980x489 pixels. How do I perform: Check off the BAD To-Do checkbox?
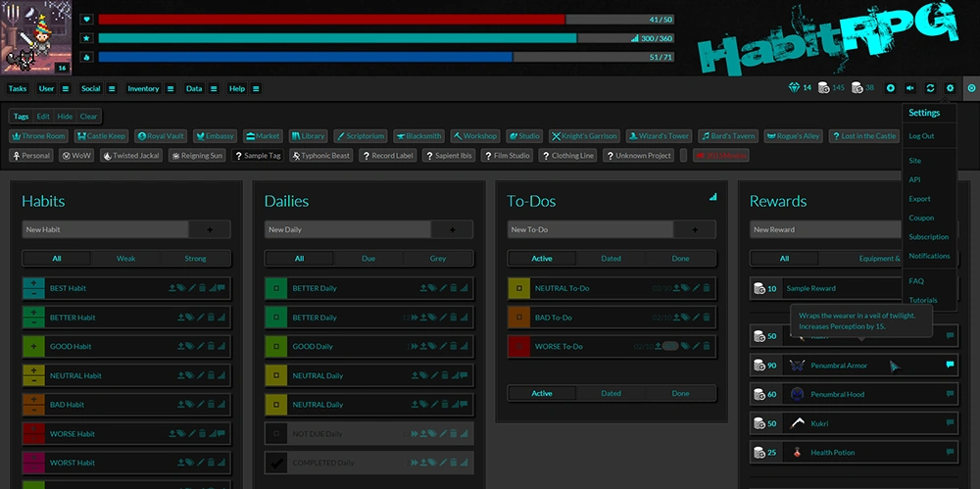[518, 318]
